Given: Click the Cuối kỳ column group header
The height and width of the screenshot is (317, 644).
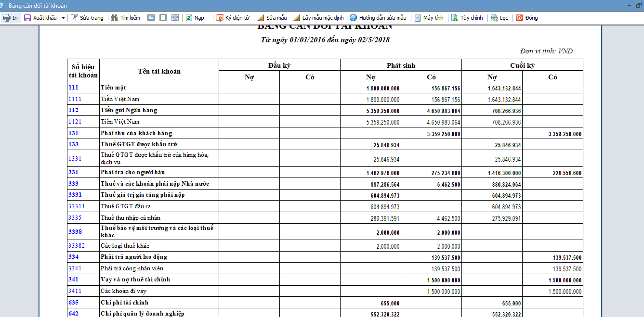Looking at the screenshot, I should click(522, 65).
